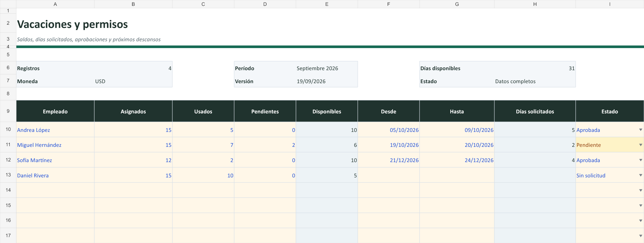The image size is (644, 243).
Task: Select column A header
Action: [55, 4]
